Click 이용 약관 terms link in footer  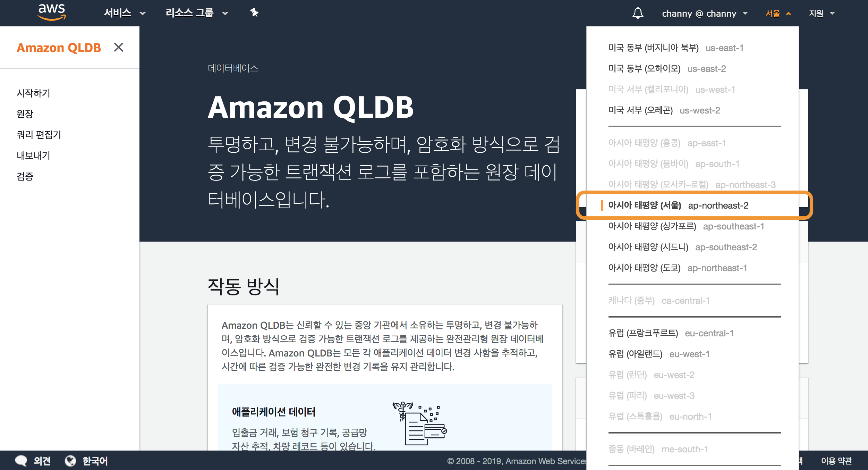pyautogui.click(x=836, y=461)
